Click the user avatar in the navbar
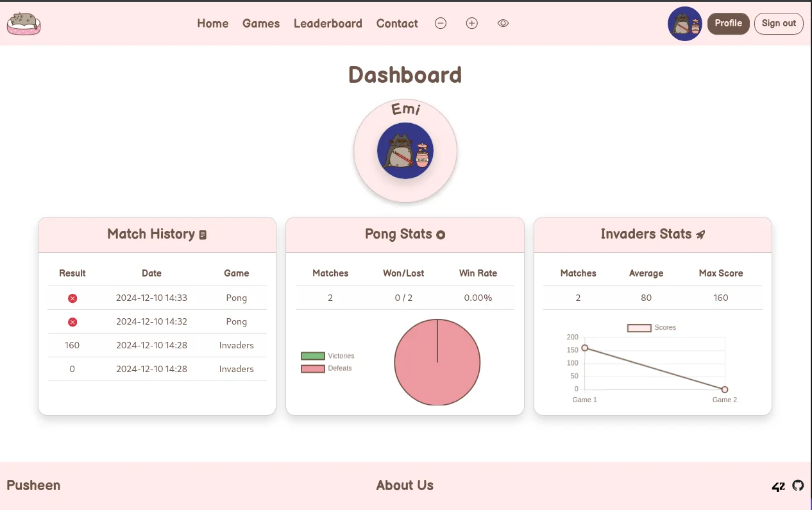Screen dimensions: 812x510 click(685, 24)
